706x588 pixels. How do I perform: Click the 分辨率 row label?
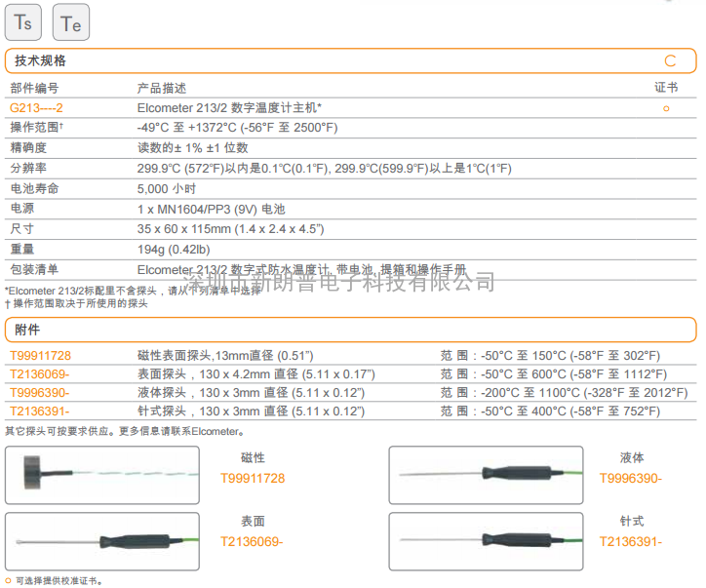(28, 168)
